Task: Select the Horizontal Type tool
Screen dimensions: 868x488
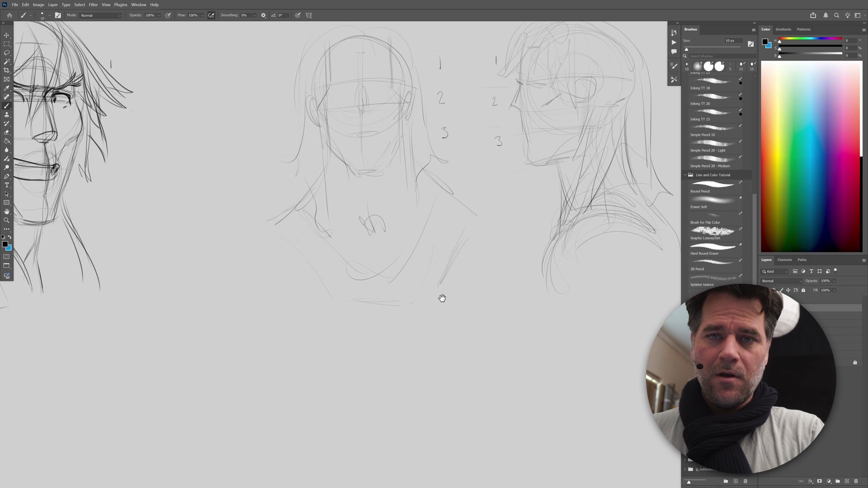Action: click(6, 185)
